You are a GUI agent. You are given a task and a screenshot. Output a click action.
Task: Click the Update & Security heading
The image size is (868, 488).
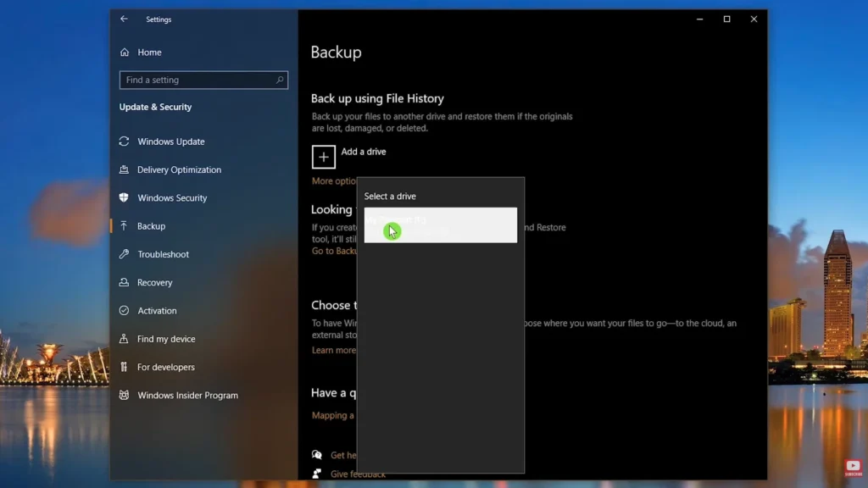156,107
